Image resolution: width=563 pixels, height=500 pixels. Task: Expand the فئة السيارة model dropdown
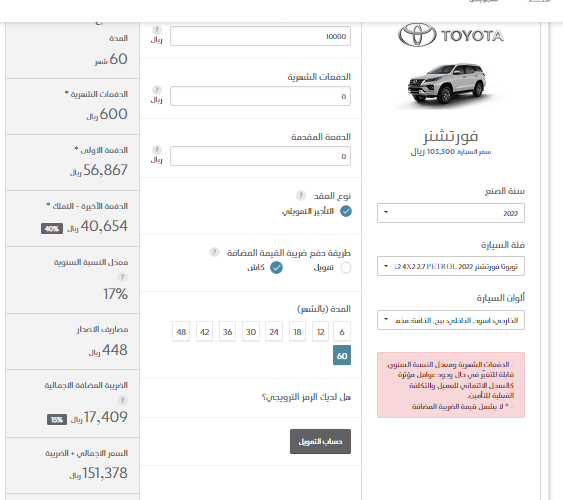click(x=451, y=266)
